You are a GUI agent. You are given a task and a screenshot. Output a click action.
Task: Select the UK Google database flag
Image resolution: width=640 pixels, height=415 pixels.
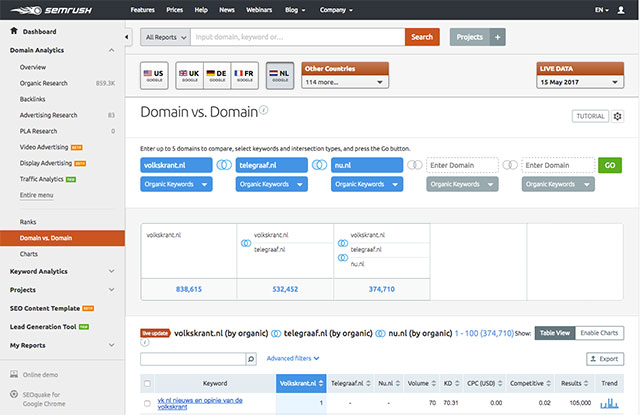coord(189,75)
